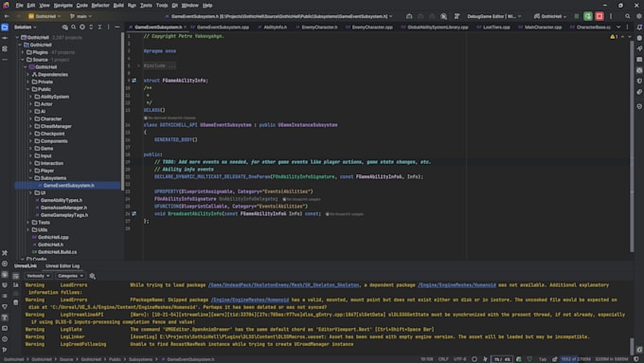
Task: Switch to Unreal Editor Log tab
Action: pos(63,266)
